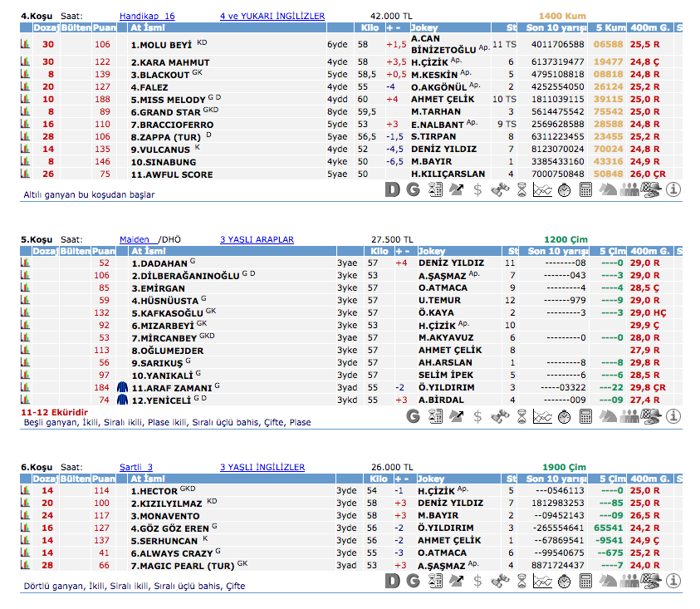Viewport: 700px width, 609px height.
Task: Open the 3 YAŞLI ARAPLAR link
Action: (x=257, y=239)
